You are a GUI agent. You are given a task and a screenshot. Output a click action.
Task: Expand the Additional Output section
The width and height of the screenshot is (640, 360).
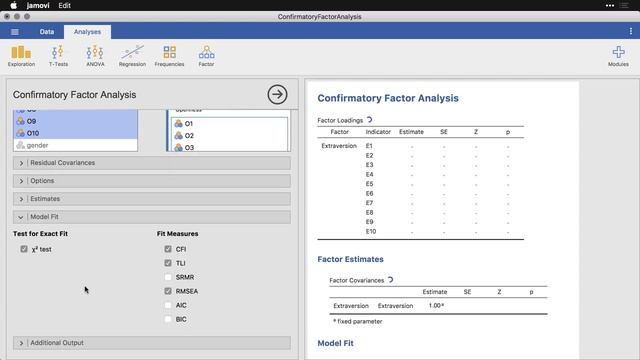(x=152, y=343)
